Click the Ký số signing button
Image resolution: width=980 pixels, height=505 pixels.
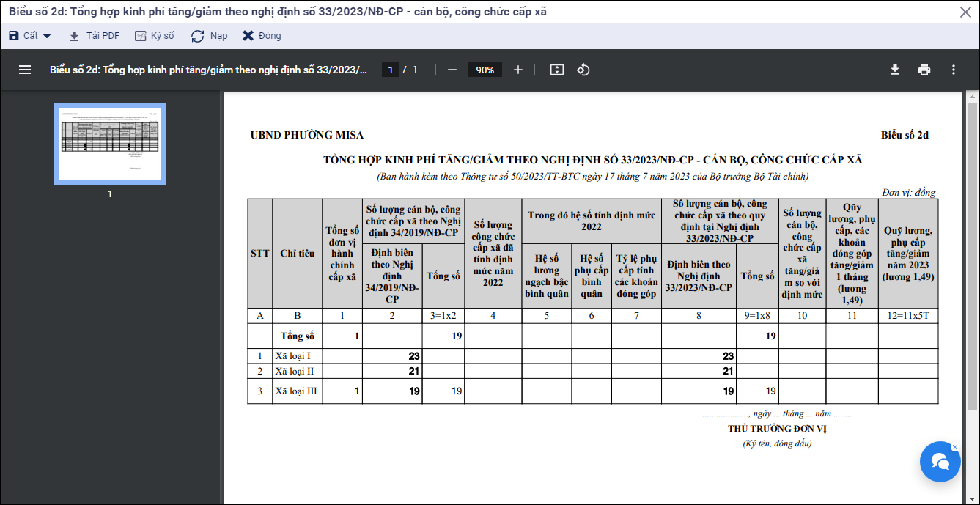155,36
